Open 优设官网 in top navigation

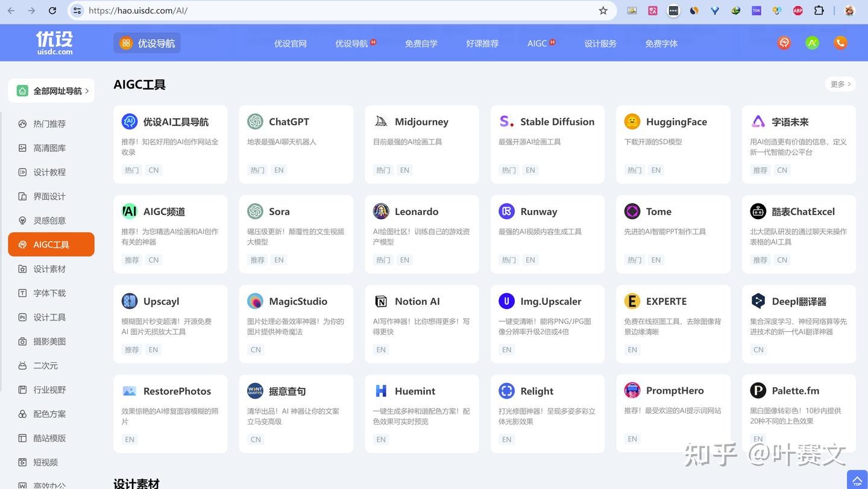click(291, 43)
